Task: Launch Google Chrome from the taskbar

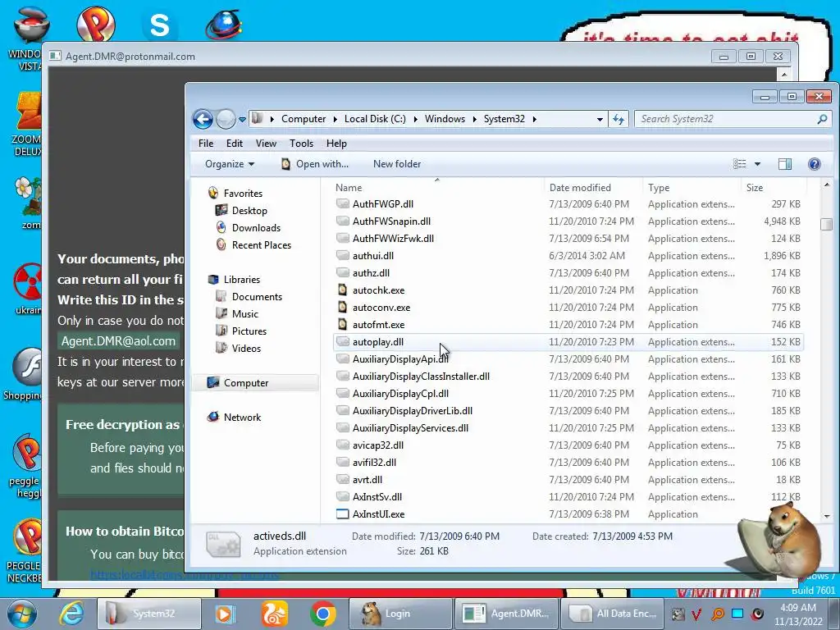Action: click(x=322, y=614)
